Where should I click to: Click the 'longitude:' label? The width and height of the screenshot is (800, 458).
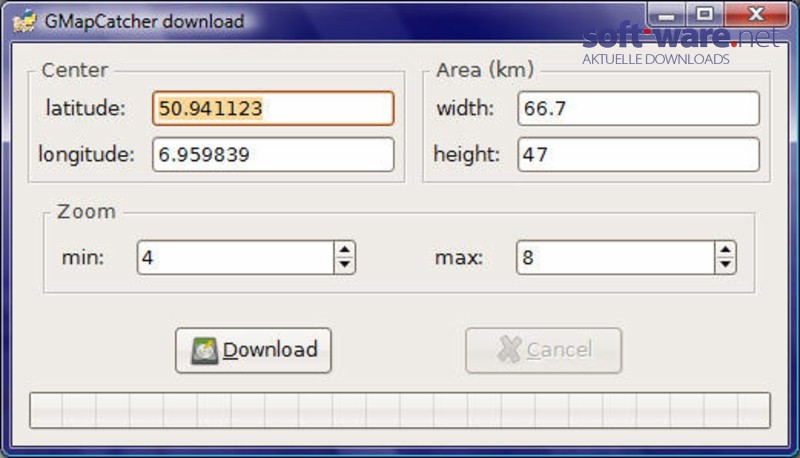pos(86,155)
